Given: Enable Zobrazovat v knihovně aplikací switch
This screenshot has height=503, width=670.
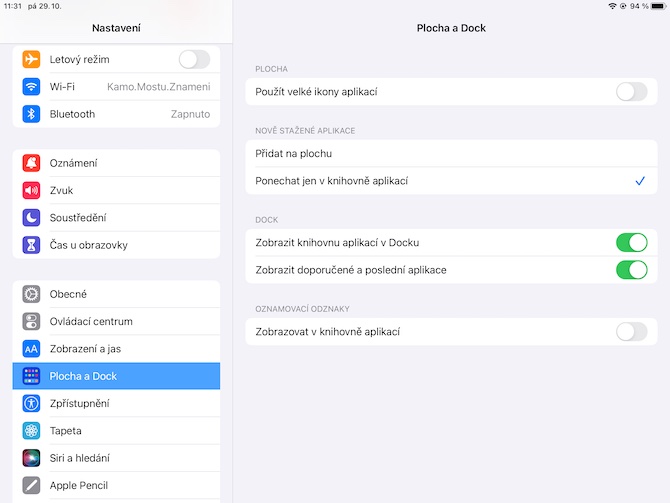Looking at the screenshot, I should tap(631, 332).
